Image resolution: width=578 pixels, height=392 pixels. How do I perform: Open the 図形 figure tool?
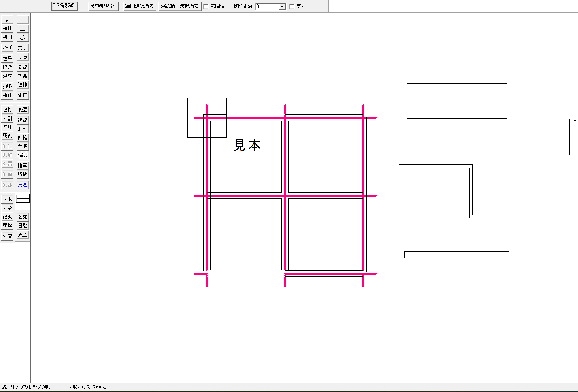(x=7, y=199)
